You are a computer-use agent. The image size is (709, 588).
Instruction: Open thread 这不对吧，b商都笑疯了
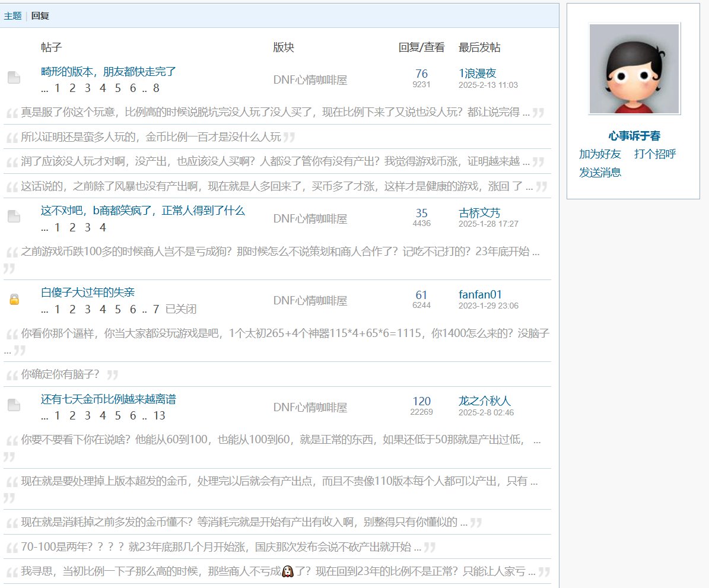point(143,210)
